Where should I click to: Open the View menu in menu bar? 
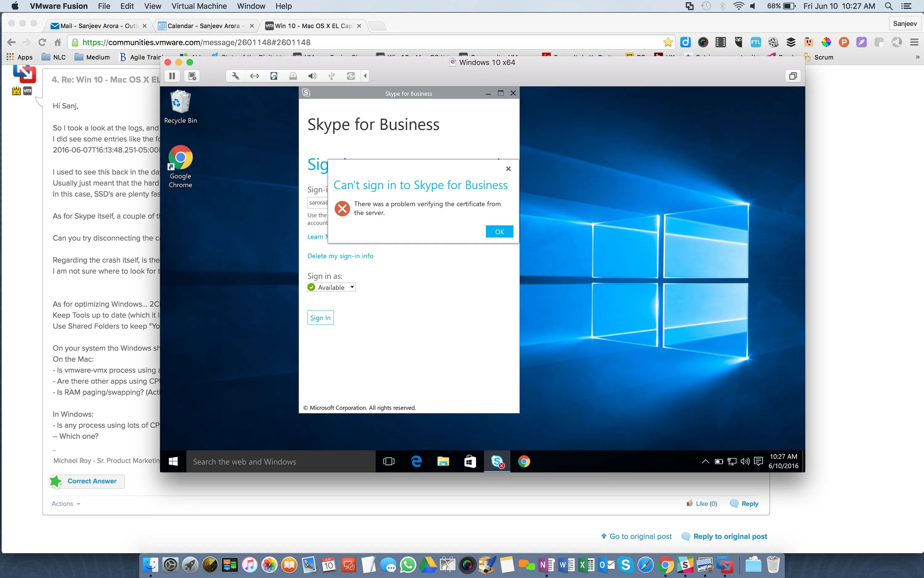pos(153,6)
